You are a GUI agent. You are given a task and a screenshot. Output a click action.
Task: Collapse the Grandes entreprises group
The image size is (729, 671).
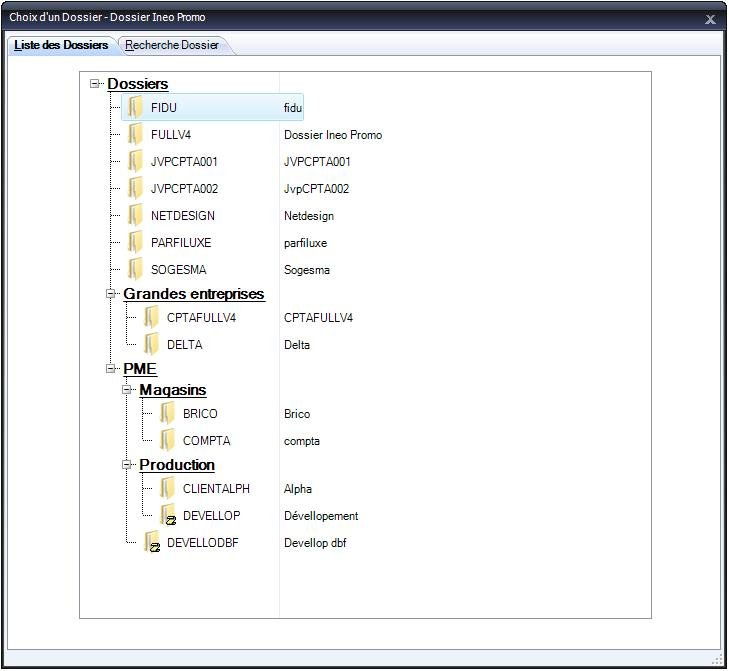pos(112,294)
